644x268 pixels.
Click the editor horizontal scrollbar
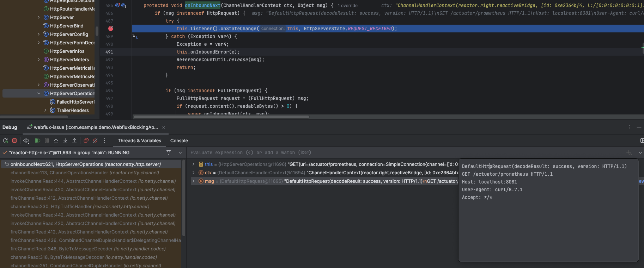(x=221, y=117)
